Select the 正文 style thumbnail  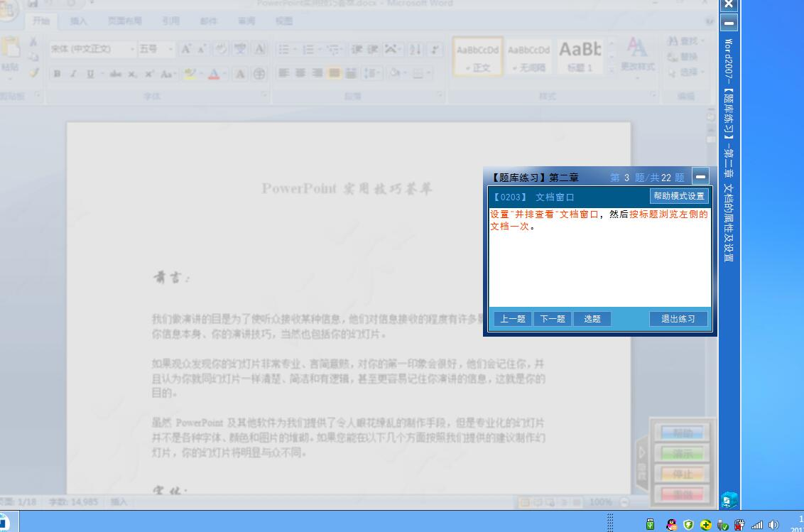click(477, 57)
